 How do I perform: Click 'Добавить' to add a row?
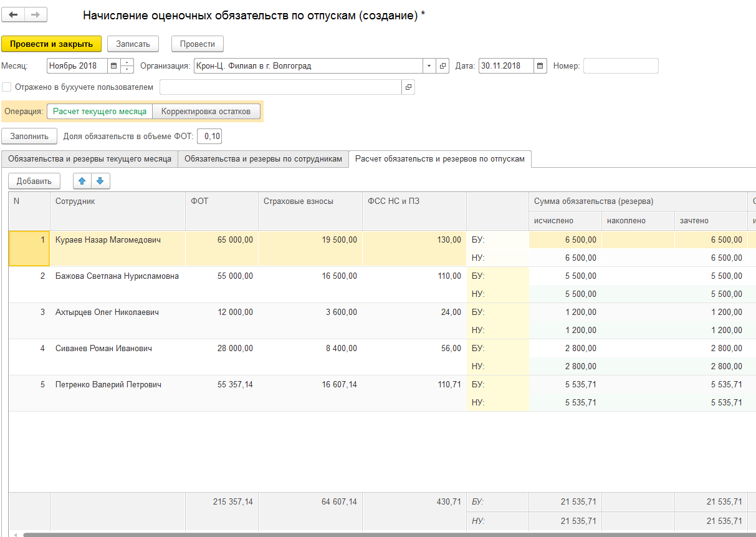pyautogui.click(x=34, y=181)
